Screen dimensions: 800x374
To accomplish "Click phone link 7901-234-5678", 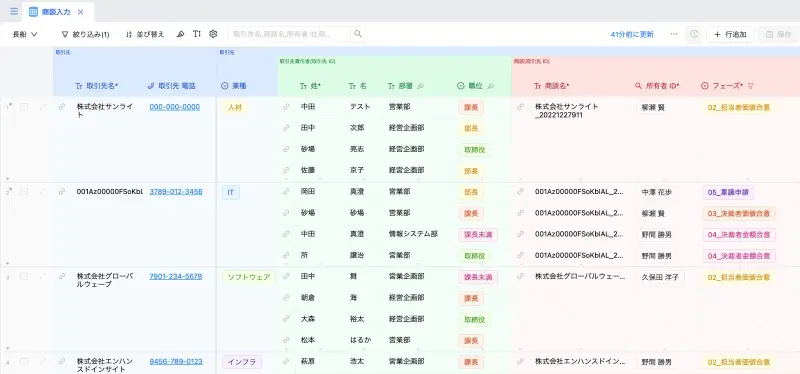I will [176, 276].
